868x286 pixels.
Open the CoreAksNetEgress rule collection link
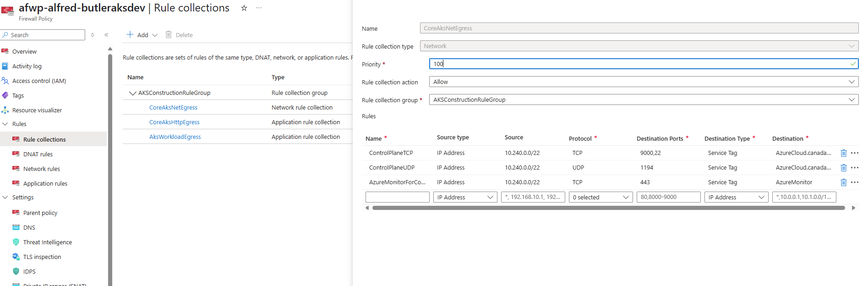[x=173, y=107]
